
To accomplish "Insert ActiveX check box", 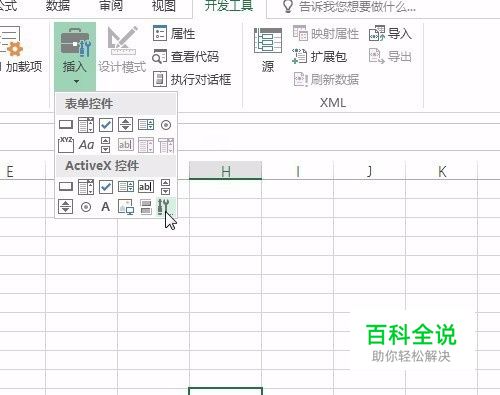I will (106, 187).
